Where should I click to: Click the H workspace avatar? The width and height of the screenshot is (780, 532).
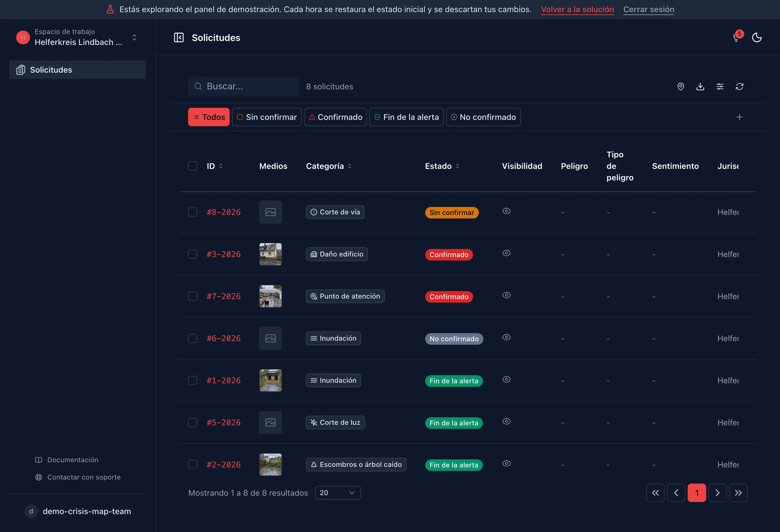23,37
